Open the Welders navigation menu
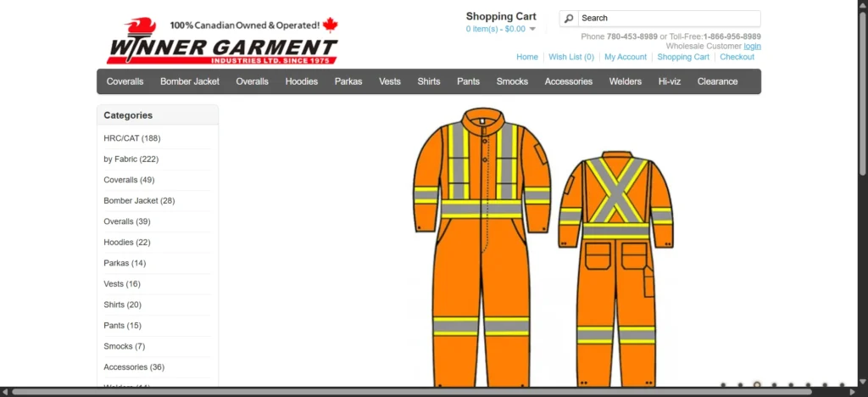868x397 pixels. pos(626,81)
